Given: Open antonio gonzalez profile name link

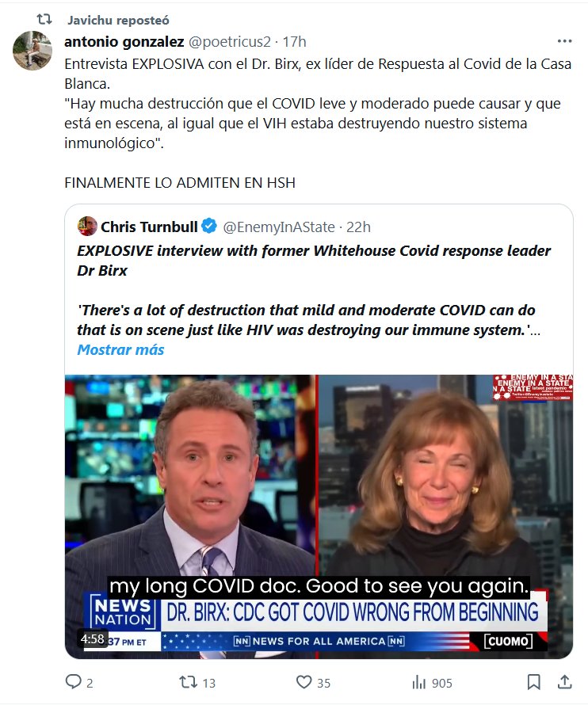Looking at the screenshot, I should (x=124, y=41).
